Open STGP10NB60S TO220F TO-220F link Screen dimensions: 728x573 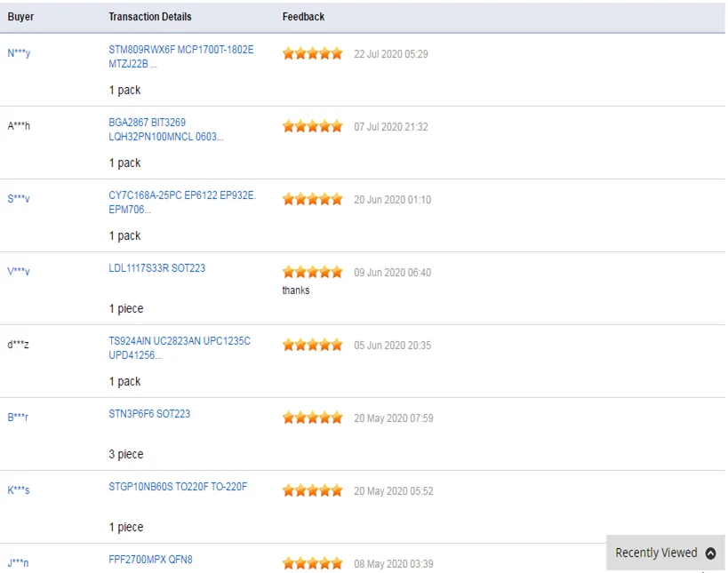click(178, 487)
